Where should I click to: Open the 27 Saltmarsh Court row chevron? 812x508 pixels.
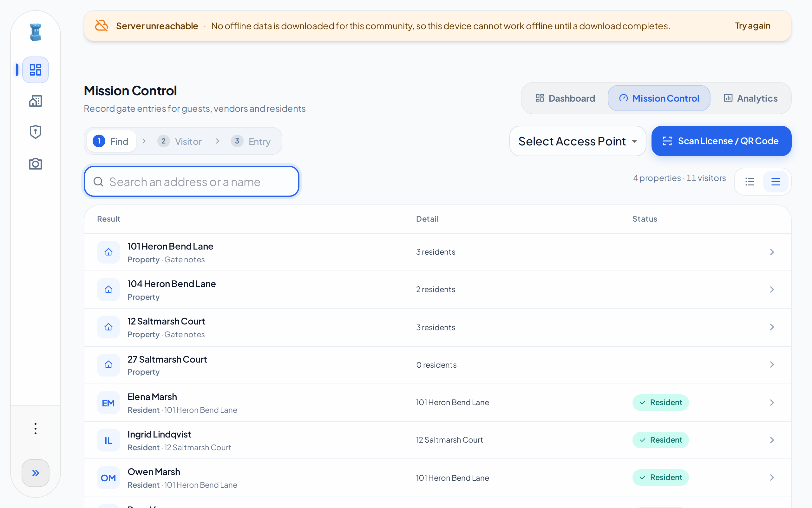(772, 364)
